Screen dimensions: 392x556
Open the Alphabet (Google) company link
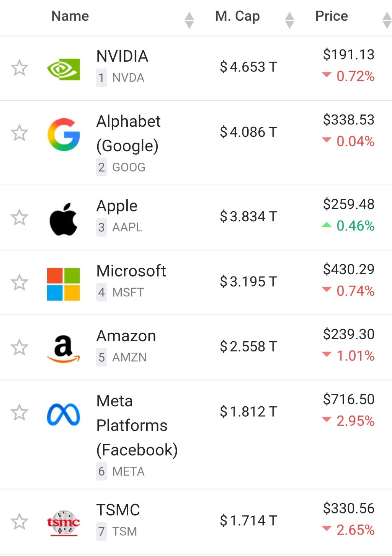click(128, 133)
